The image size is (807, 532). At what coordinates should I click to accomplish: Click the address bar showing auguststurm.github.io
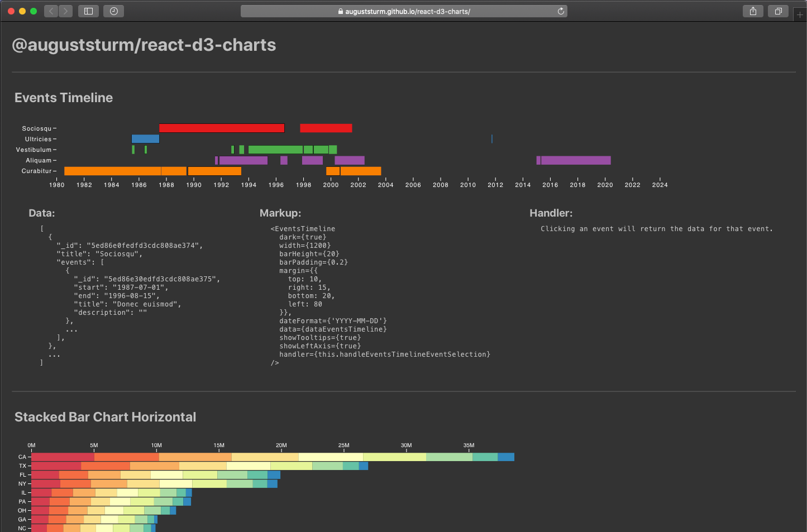click(403, 11)
